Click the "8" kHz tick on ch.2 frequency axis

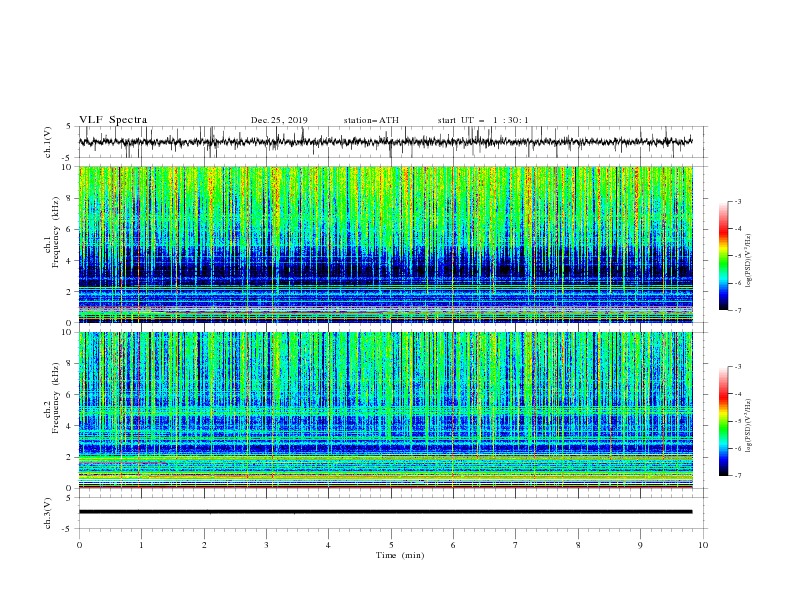coord(70,364)
